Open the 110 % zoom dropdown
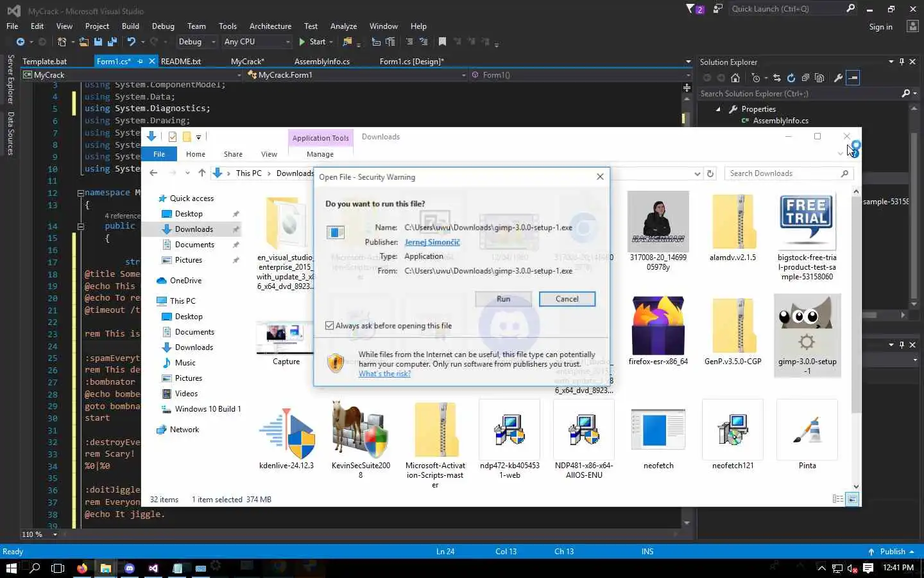This screenshot has height=578, width=924. point(55,534)
